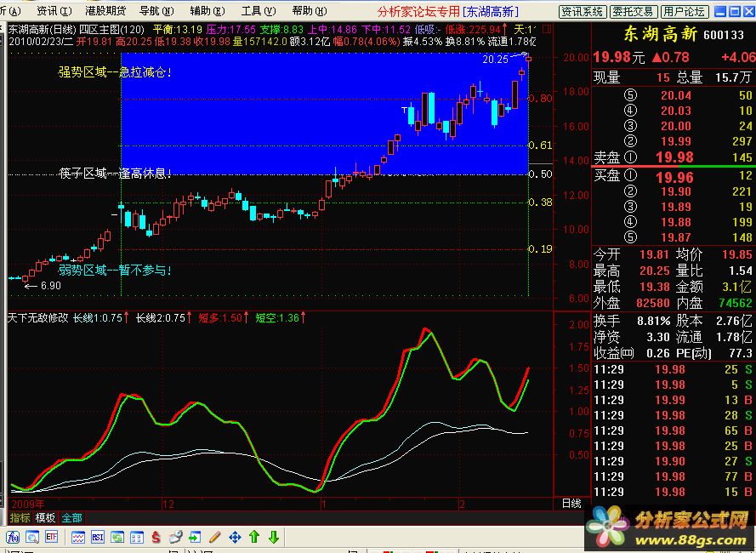Click the green up arrow icon

(254, 537)
